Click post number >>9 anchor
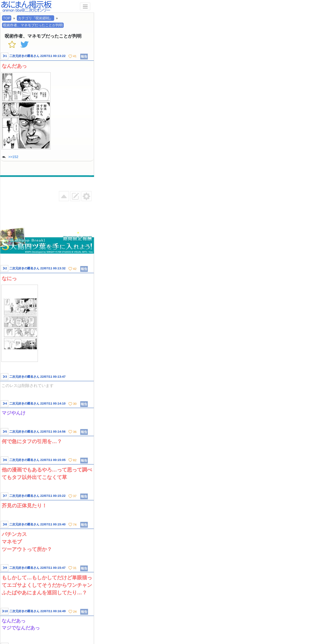 coord(5,568)
